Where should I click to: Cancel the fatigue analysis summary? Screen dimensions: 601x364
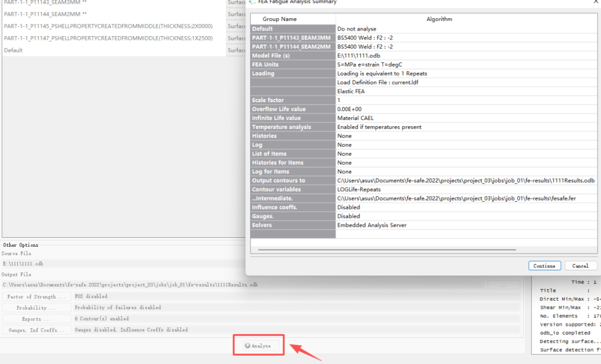tap(580, 266)
